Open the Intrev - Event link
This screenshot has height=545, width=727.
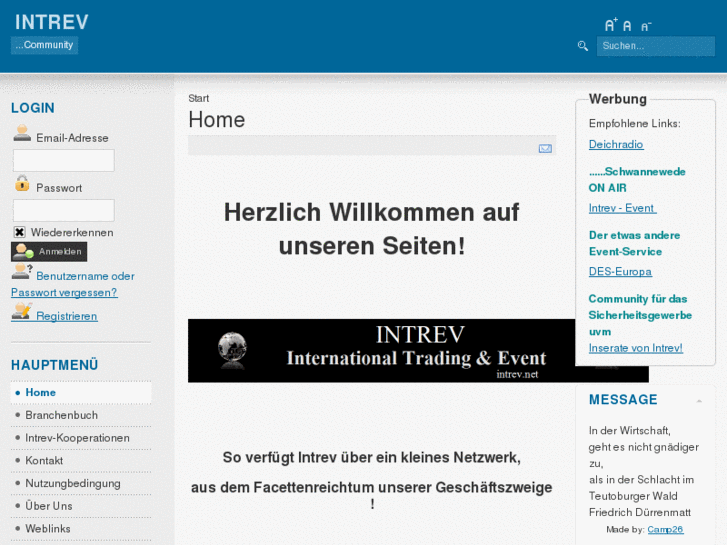click(622, 208)
